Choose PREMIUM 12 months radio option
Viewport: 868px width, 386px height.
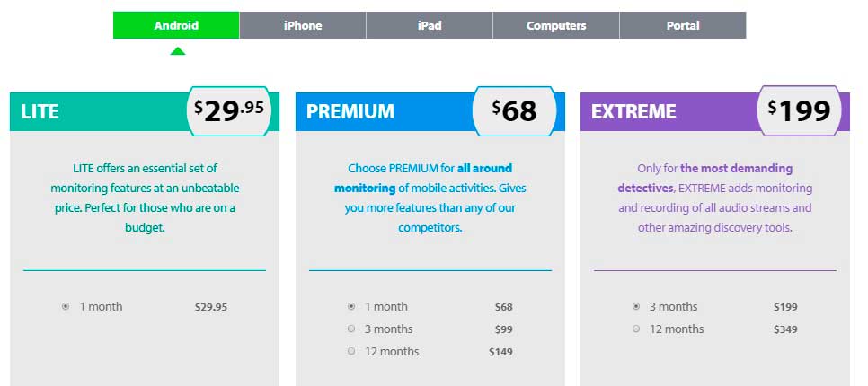tap(351, 351)
